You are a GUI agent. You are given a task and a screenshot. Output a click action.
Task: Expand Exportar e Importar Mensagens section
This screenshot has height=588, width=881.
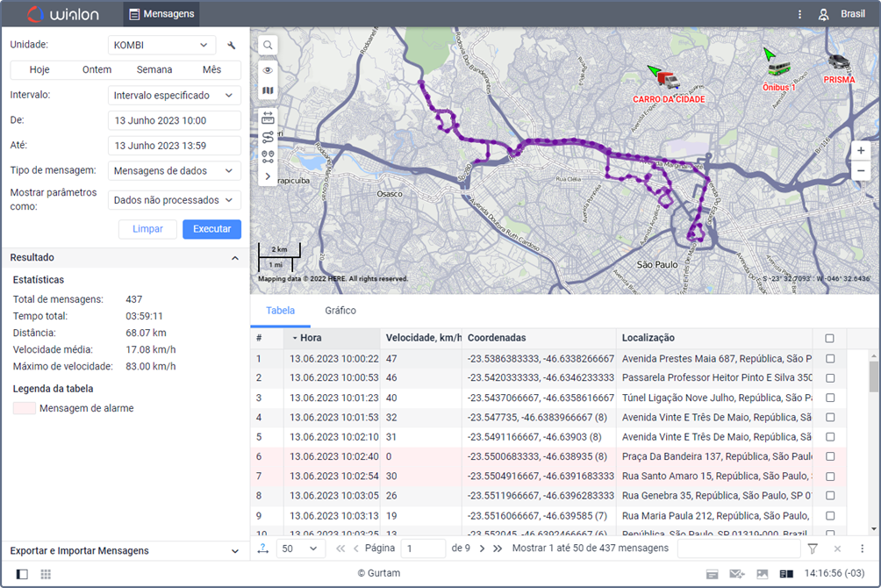(x=125, y=550)
